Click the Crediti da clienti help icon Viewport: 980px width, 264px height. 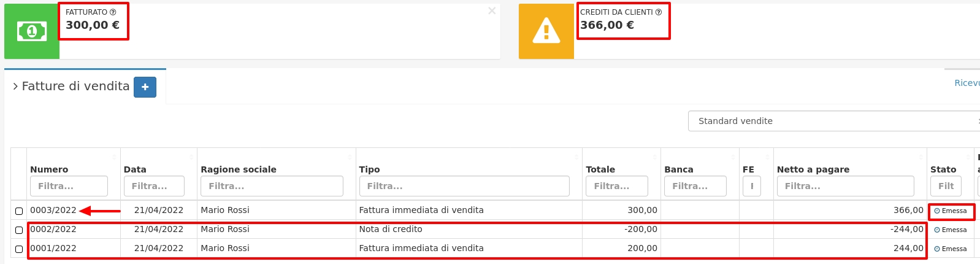[659, 12]
